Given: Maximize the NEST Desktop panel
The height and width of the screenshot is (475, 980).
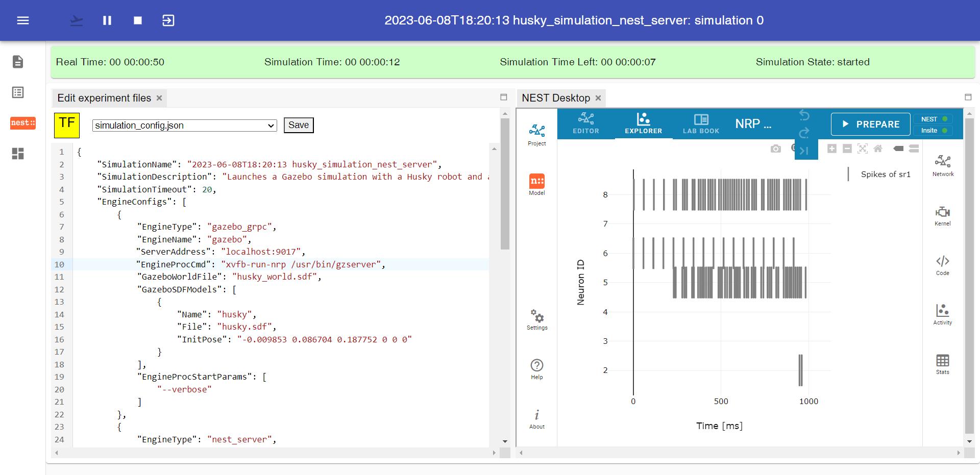Looking at the screenshot, I should (968, 97).
